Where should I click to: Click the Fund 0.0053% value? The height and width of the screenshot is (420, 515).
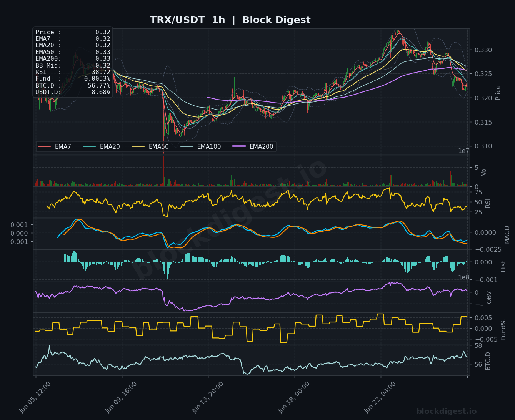[x=97, y=79]
